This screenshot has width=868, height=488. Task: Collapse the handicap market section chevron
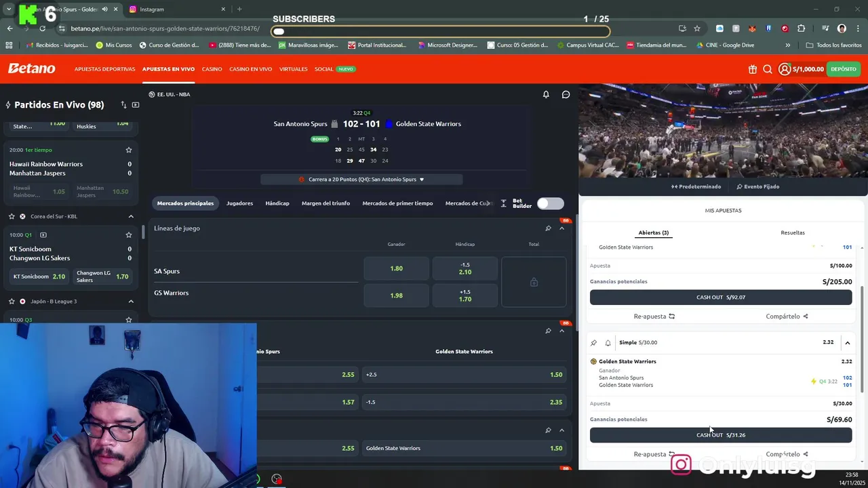[561, 331]
